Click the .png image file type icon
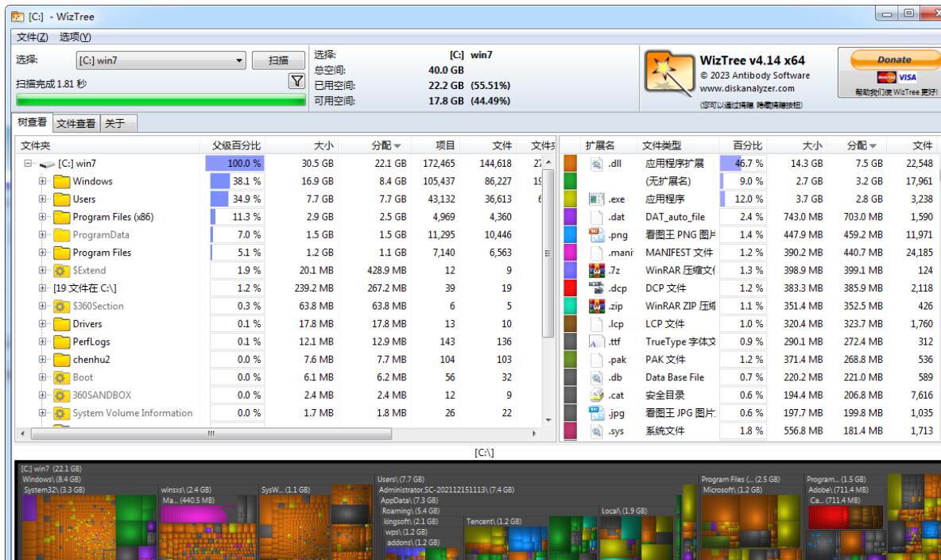Screen dimensions: 941x560 [x=597, y=234]
